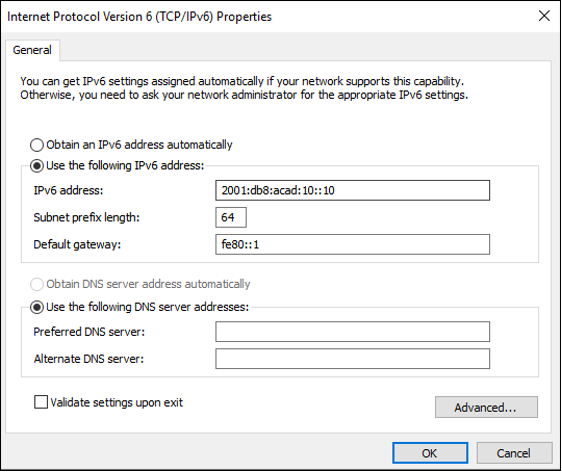Click the Preferred DNS server field
Screen dimensions: 562x472
click(x=352, y=332)
